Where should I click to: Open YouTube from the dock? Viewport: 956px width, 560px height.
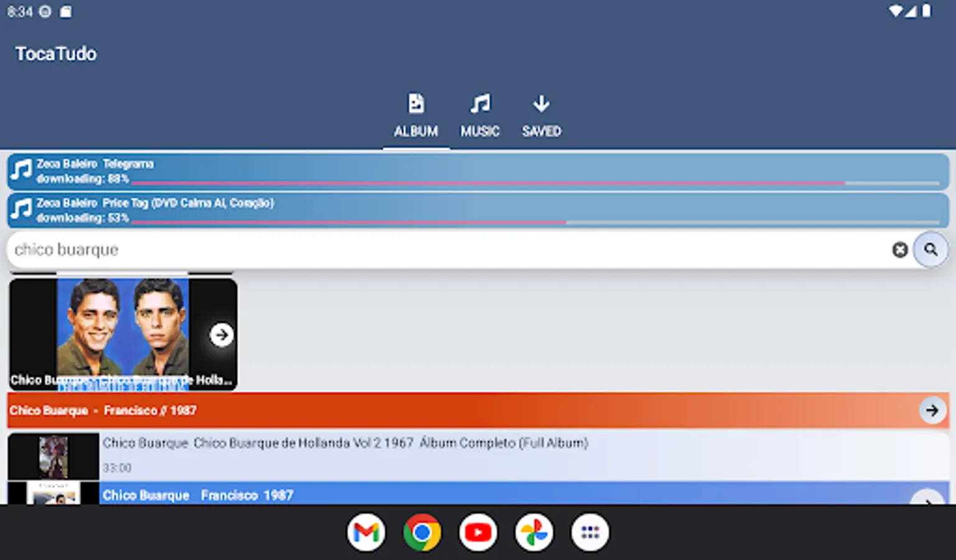pyautogui.click(x=478, y=533)
